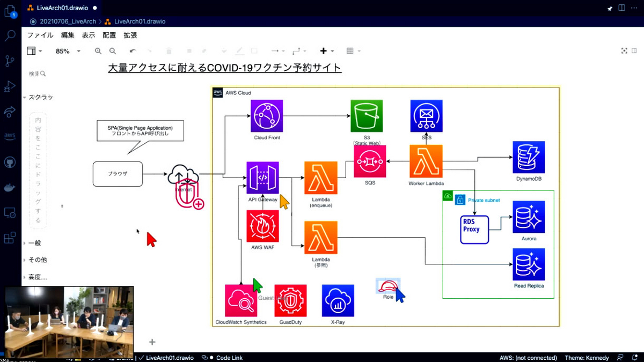The width and height of the screenshot is (644, 362).
Task: Select the X-Ray icon
Action: (338, 301)
